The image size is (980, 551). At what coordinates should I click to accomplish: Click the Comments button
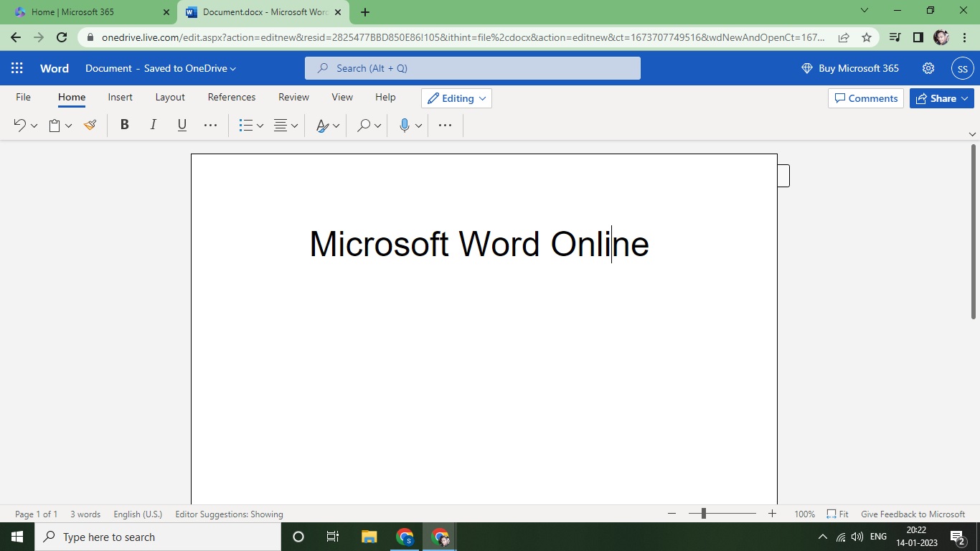865,98
